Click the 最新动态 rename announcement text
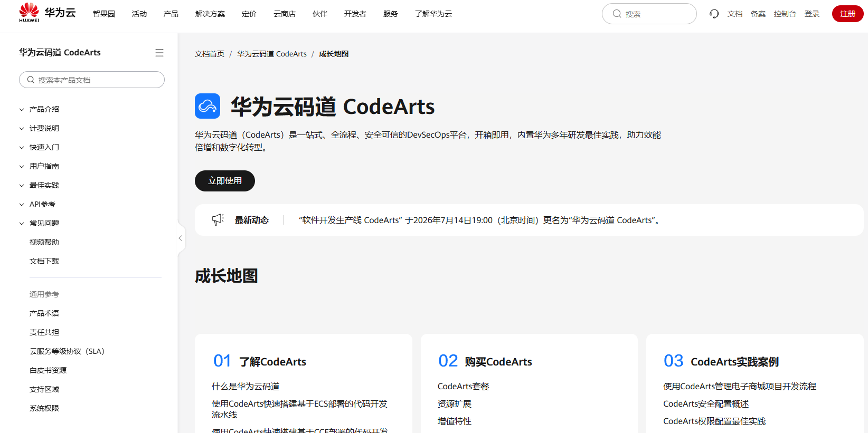 pyautogui.click(x=480, y=220)
